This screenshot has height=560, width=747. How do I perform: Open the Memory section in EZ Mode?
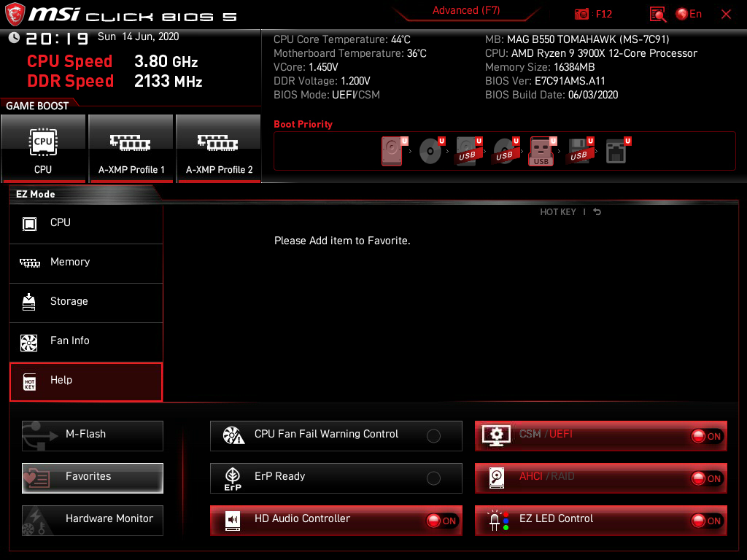(x=86, y=262)
